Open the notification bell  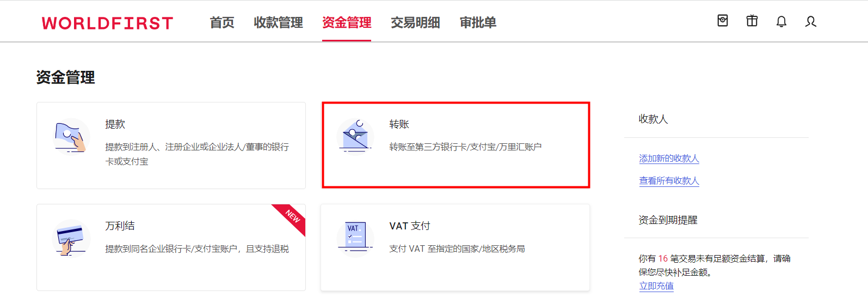point(781,21)
